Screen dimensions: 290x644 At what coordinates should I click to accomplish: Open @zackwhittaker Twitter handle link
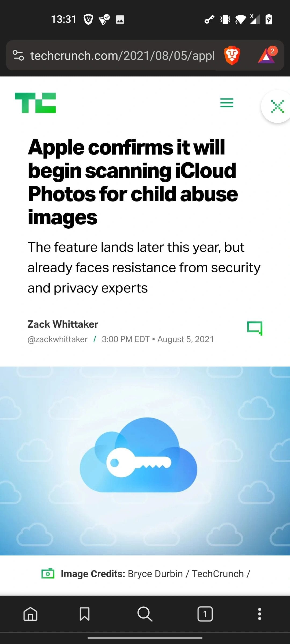point(57,339)
